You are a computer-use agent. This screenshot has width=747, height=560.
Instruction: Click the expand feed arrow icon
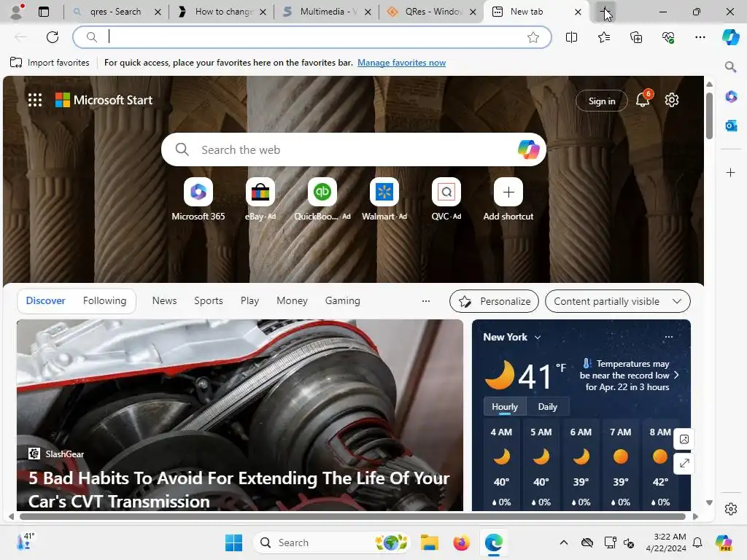click(684, 463)
